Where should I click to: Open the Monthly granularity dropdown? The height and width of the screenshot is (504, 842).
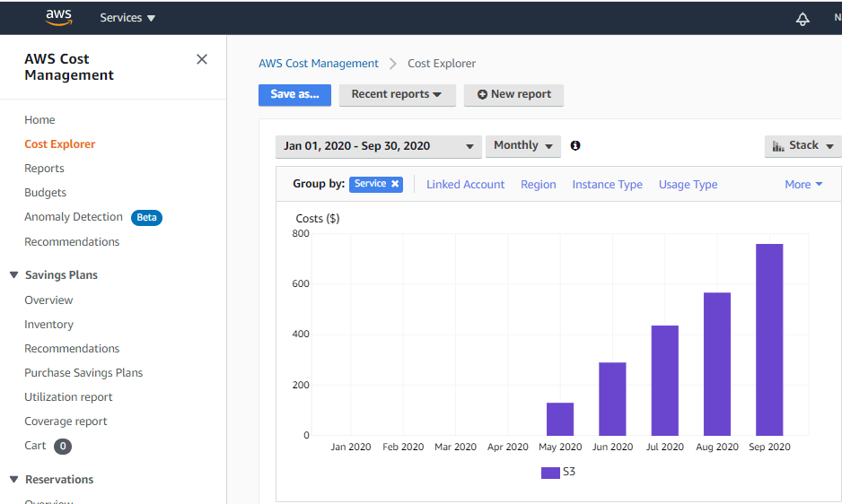coord(523,145)
